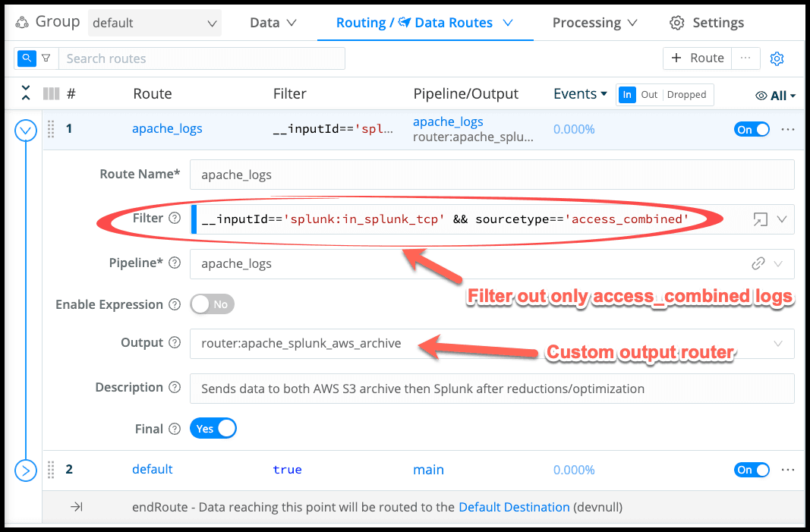Click the Search routes input field
The height and width of the screenshot is (532, 810).
202,58
